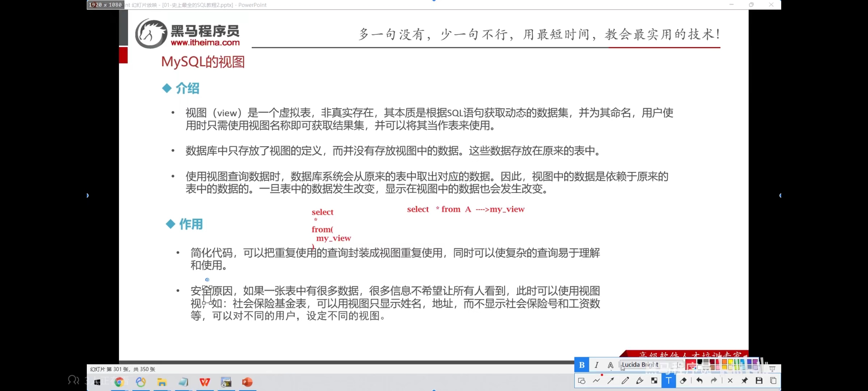This screenshot has height=391, width=868.
Task: Select the eraser tool
Action: 683,381
